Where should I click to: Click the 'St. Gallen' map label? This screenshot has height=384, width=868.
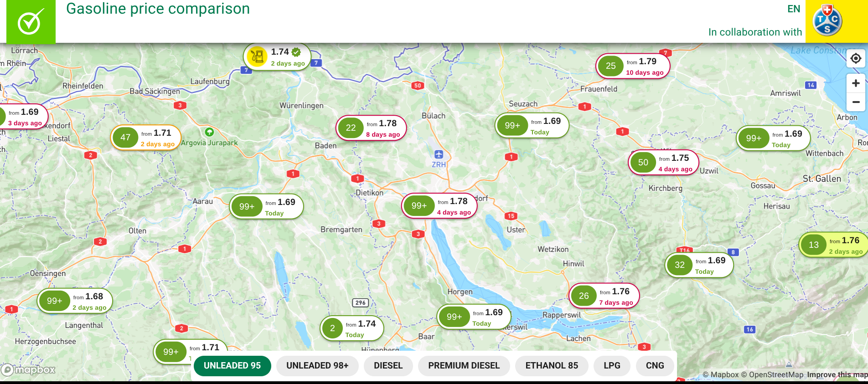(822, 179)
